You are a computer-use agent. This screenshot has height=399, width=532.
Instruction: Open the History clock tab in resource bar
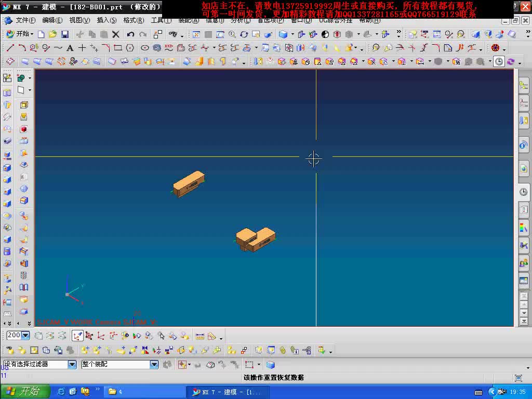tap(524, 192)
